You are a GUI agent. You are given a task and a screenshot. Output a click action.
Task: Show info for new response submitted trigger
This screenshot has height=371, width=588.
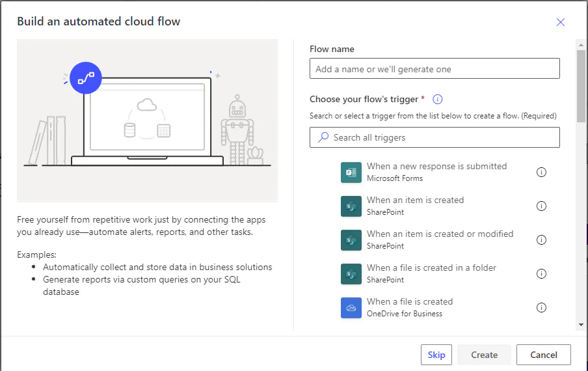pos(541,172)
